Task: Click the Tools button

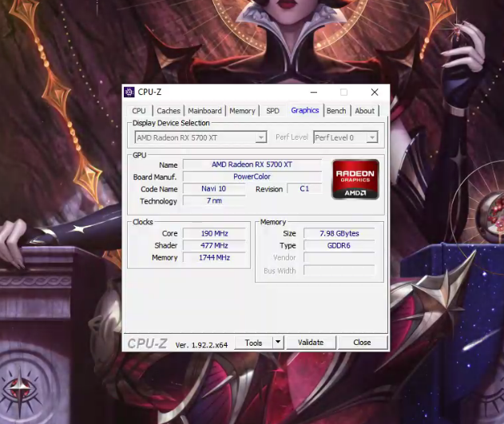Action: pos(254,343)
